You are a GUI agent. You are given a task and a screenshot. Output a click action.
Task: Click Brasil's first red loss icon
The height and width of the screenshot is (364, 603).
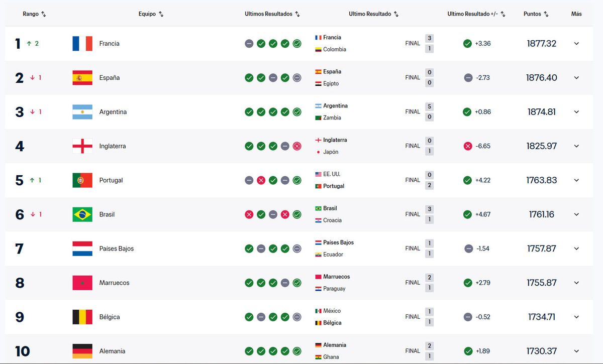click(x=249, y=214)
